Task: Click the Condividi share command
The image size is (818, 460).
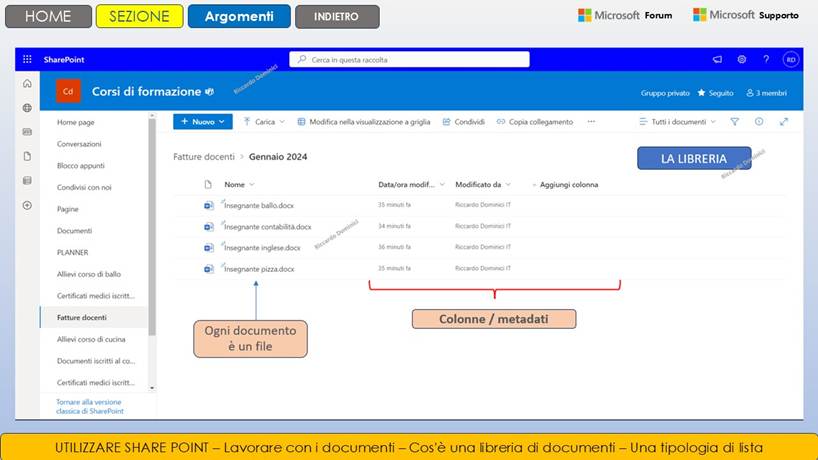Action: tap(463, 122)
